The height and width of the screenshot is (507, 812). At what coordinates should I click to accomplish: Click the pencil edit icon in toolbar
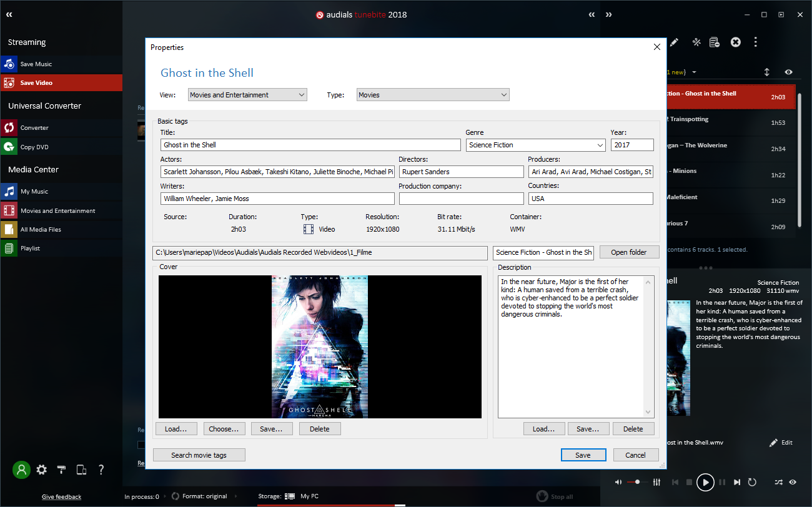tap(674, 42)
